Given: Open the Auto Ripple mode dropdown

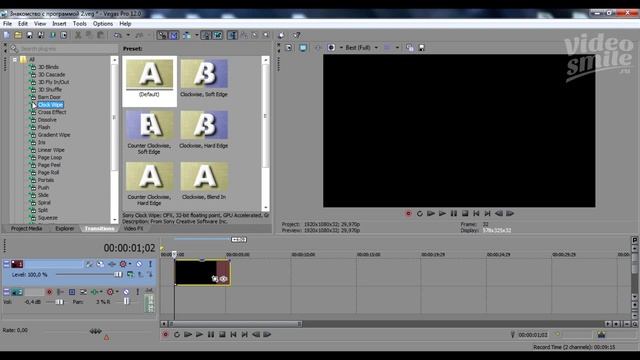Looking at the screenshot, I should 196,36.
